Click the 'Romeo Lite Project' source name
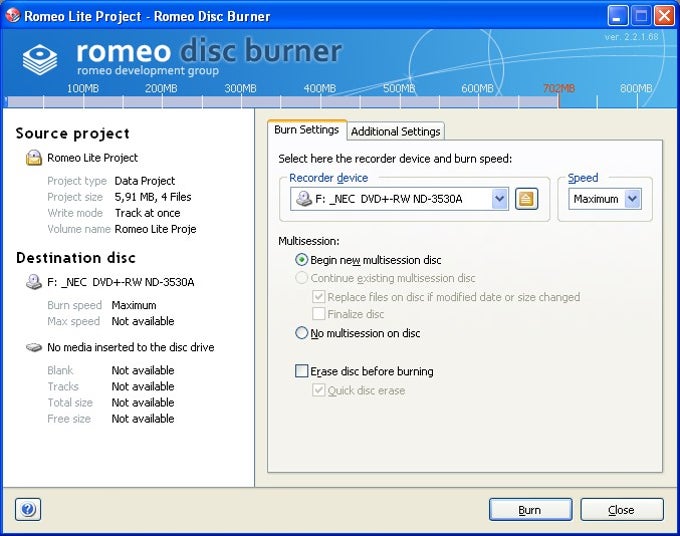The height and width of the screenshot is (536, 680). coord(92,158)
